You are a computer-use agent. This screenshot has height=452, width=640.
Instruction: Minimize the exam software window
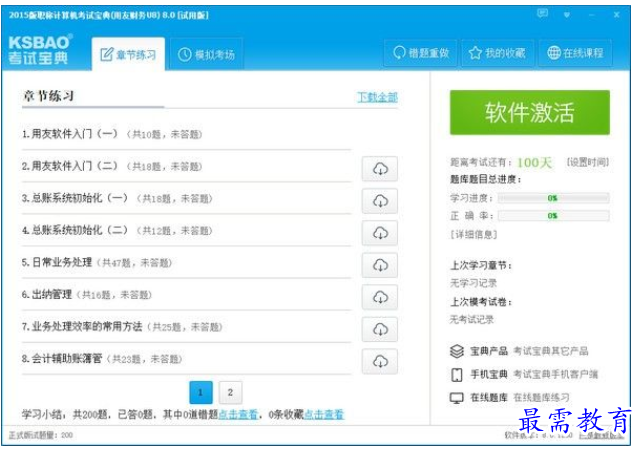click(x=591, y=15)
